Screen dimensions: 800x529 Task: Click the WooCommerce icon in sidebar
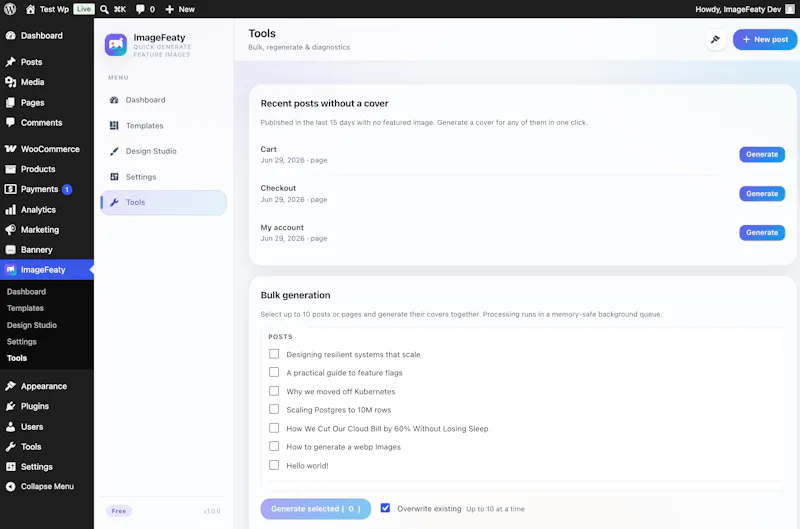pos(11,149)
